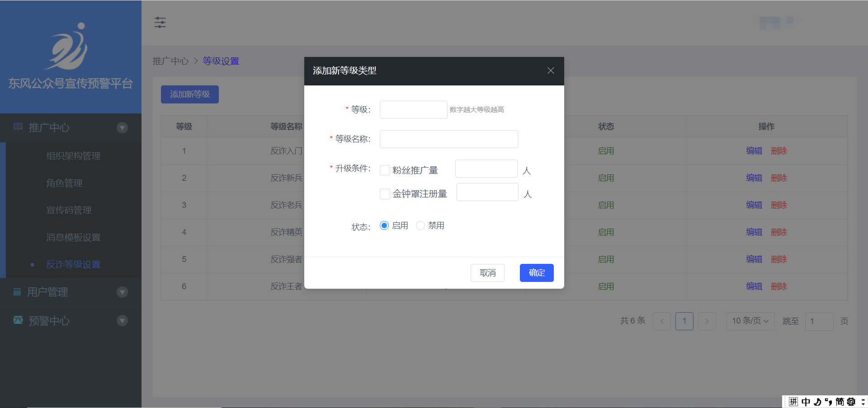
Task: Select the 启用 radio button
Action: tap(384, 225)
